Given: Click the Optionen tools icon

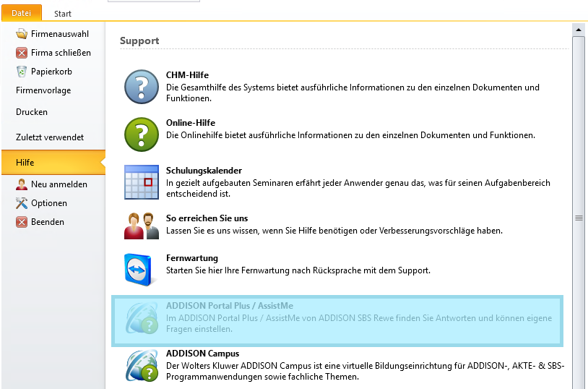Looking at the screenshot, I should pyautogui.click(x=22, y=203).
